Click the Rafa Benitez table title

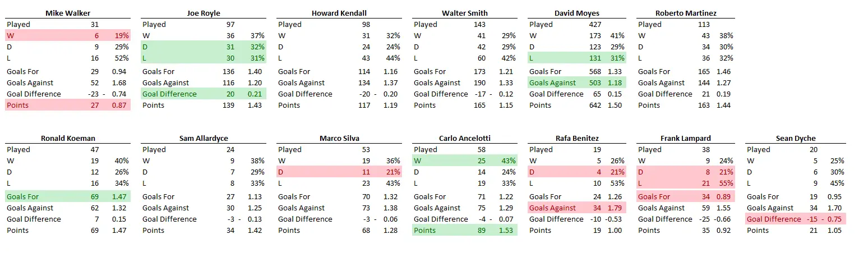576,138
